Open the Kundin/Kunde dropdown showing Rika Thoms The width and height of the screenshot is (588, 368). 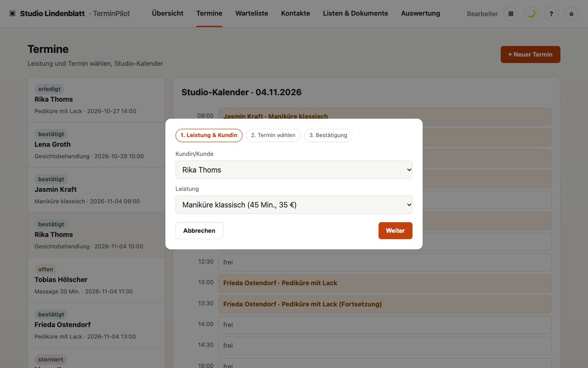click(x=294, y=170)
